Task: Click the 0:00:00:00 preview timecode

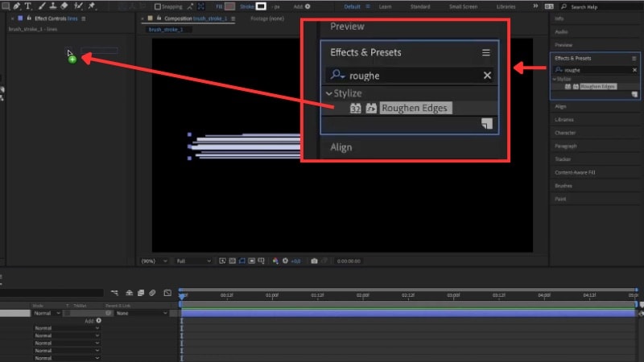Action: [349, 261]
